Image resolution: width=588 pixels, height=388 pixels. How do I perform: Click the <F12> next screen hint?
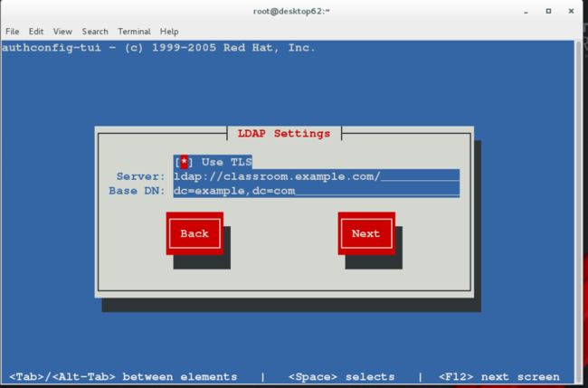(498, 376)
